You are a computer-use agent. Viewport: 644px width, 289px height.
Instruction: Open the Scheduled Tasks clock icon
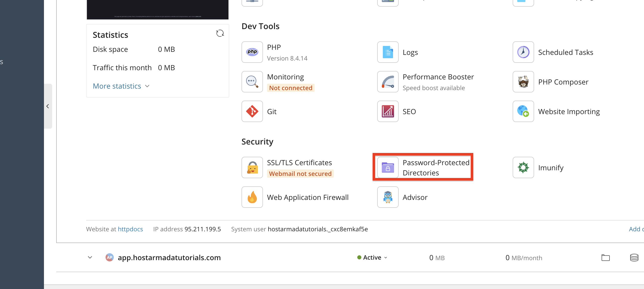[x=523, y=52]
